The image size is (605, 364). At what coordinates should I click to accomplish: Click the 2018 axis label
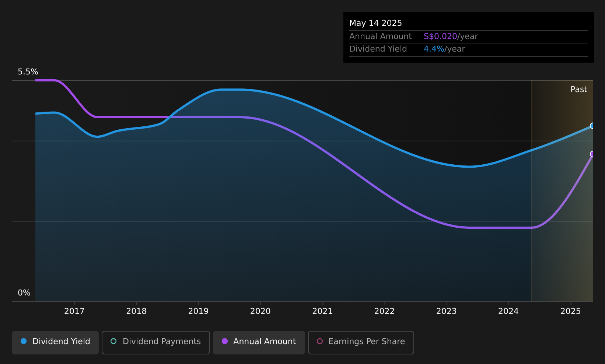click(x=136, y=311)
